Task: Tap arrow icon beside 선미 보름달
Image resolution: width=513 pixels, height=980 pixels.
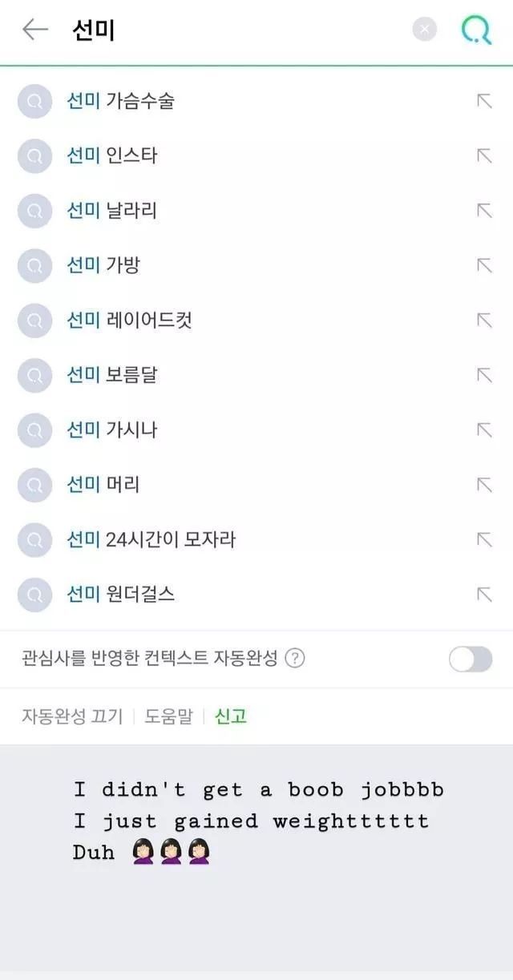Action: coord(484,374)
